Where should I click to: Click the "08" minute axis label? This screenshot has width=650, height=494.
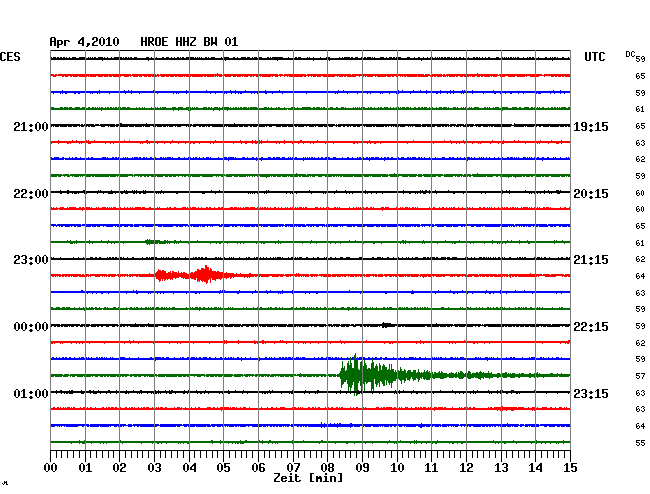click(x=327, y=467)
